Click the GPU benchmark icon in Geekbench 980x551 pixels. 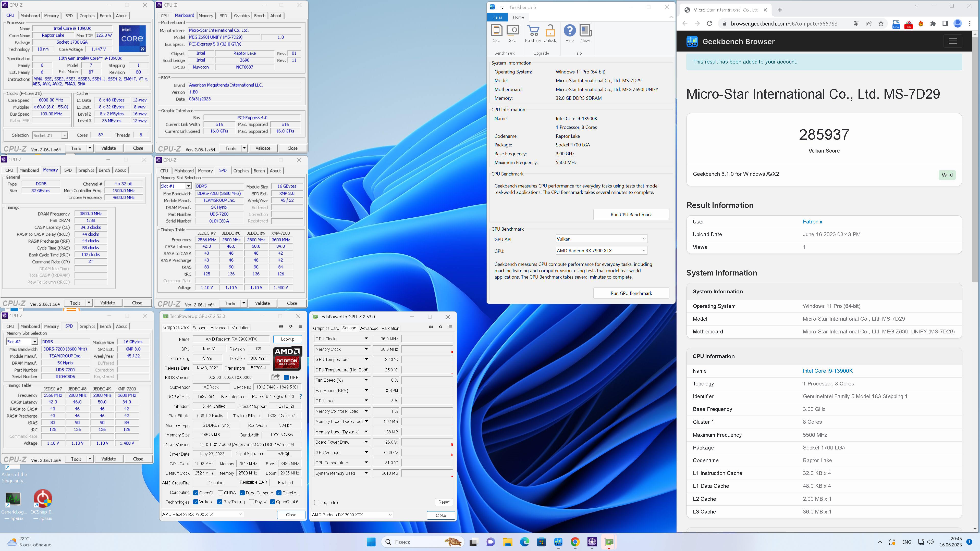point(512,33)
